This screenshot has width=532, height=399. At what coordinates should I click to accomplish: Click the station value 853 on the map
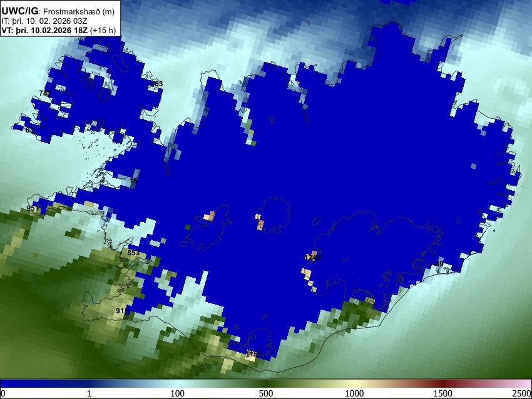(133, 253)
